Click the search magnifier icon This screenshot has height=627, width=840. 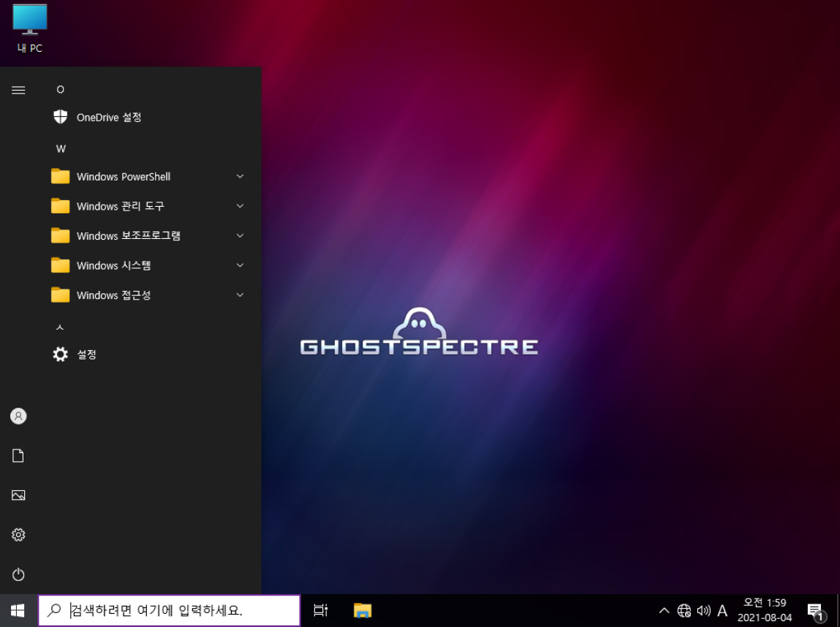click(54, 610)
